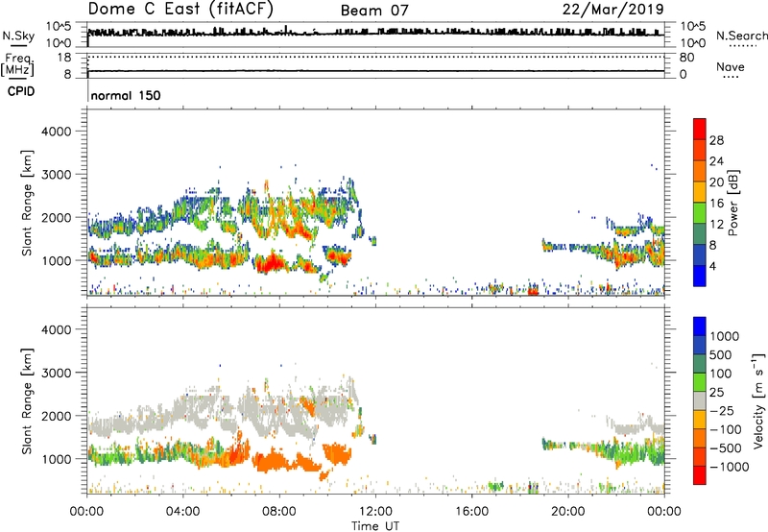
Task: Click the 16 label on the Power colorbar
Action: click(x=716, y=204)
